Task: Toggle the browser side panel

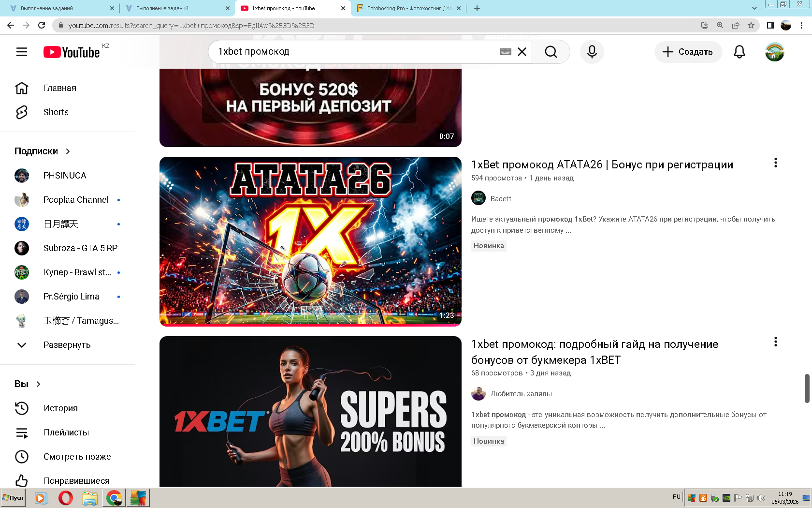Action: click(x=770, y=25)
